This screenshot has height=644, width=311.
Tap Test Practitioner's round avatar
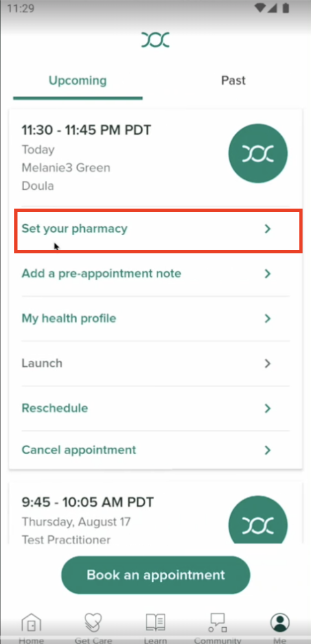pos(258,520)
